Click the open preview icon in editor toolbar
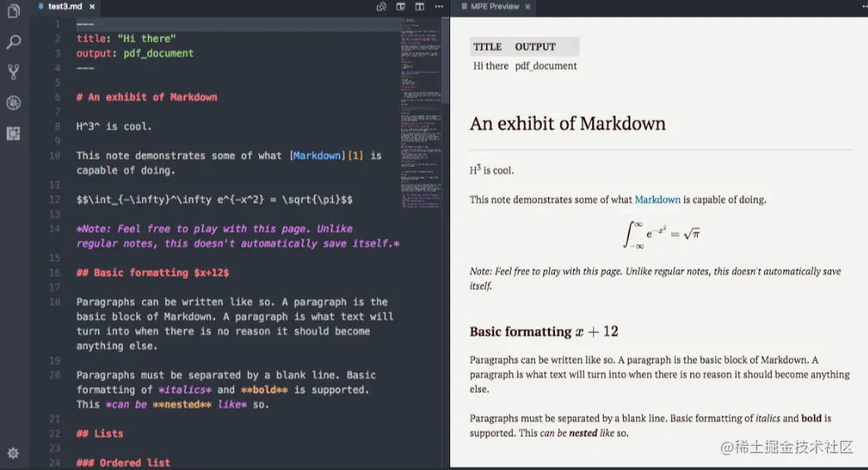Viewport: 868px width, 470px height. 381,7
